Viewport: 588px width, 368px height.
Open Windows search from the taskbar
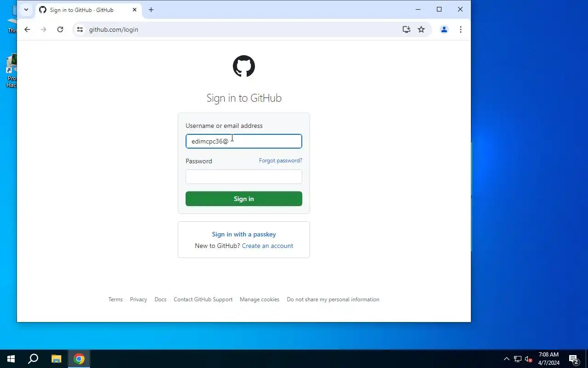(33, 359)
